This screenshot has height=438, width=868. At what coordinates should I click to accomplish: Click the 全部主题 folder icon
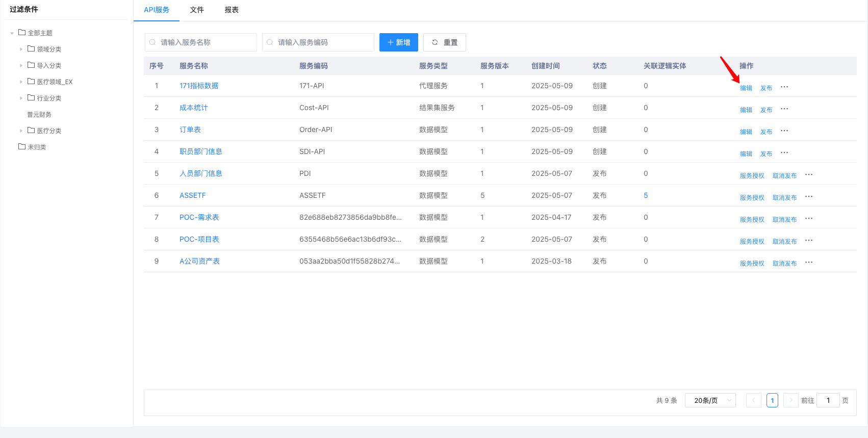pyautogui.click(x=22, y=33)
